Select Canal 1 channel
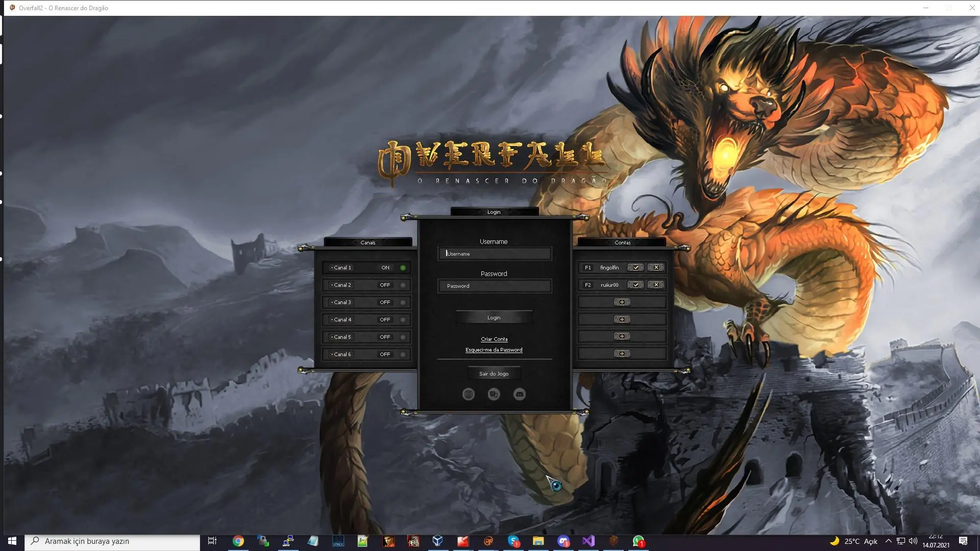Screen dimensions: 980x551 (366, 267)
